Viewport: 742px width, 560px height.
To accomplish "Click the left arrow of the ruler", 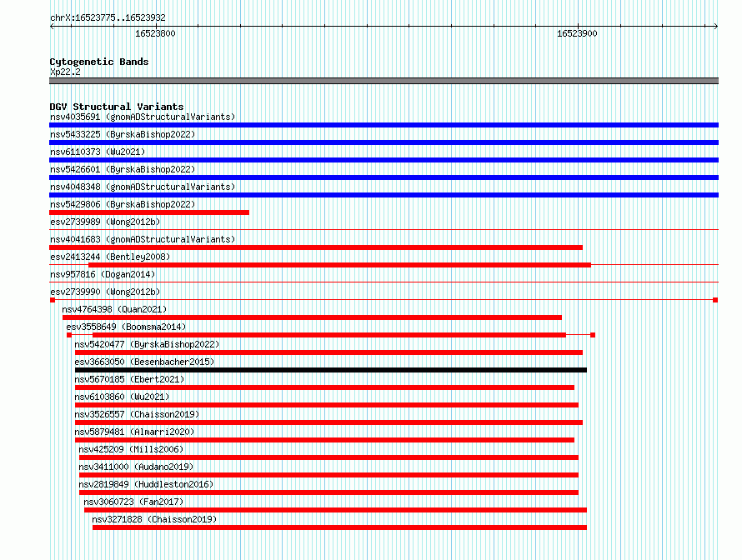I will point(52,27).
